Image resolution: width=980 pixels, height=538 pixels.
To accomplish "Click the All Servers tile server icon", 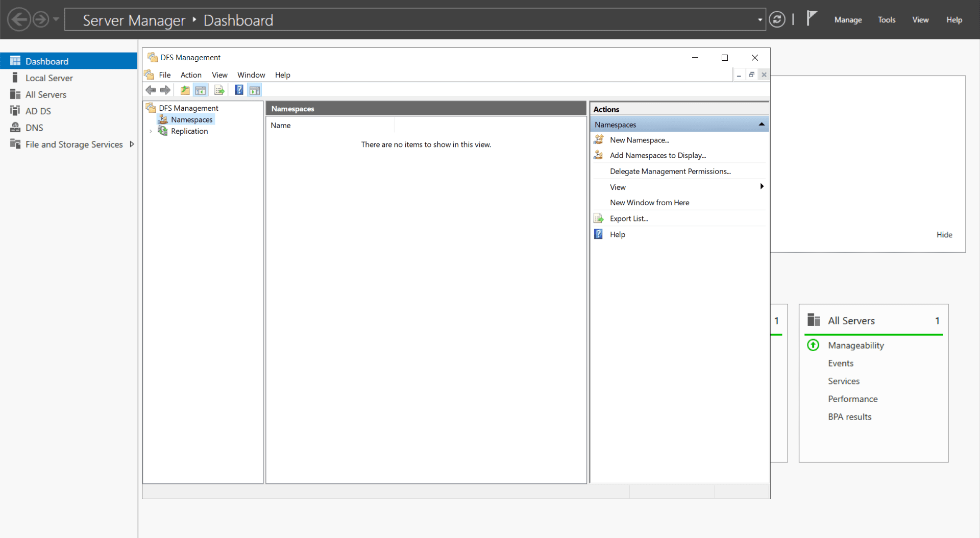I will point(814,320).
